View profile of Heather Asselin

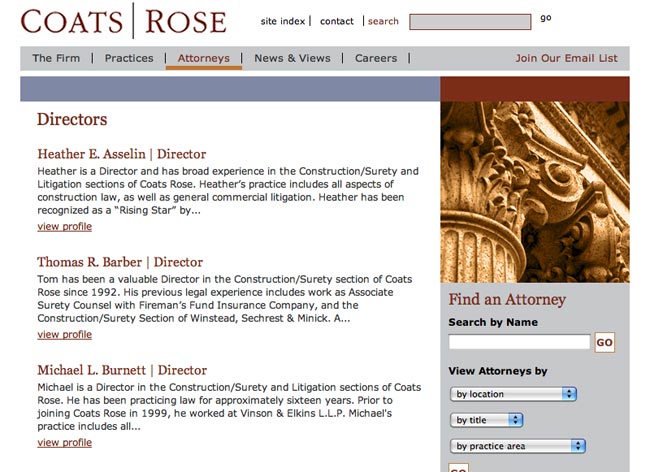pos(65,227)
